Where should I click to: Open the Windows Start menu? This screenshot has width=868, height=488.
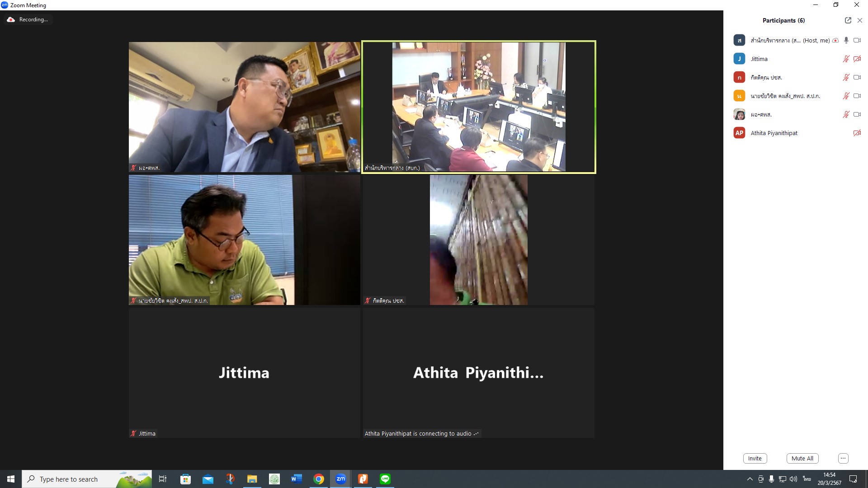(x=11, y=479)
